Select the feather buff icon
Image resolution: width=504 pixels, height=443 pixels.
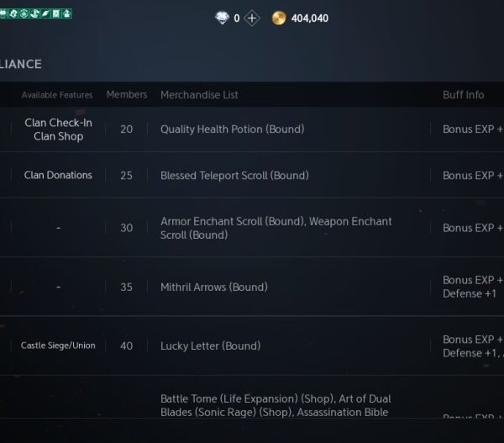pyautogui.click(x=45, y=13)
